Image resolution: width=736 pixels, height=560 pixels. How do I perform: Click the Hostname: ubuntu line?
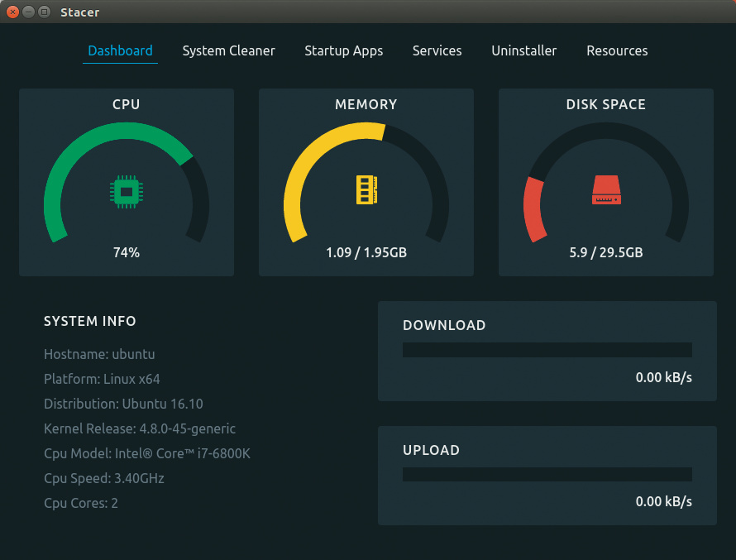[x=99, y=354]
